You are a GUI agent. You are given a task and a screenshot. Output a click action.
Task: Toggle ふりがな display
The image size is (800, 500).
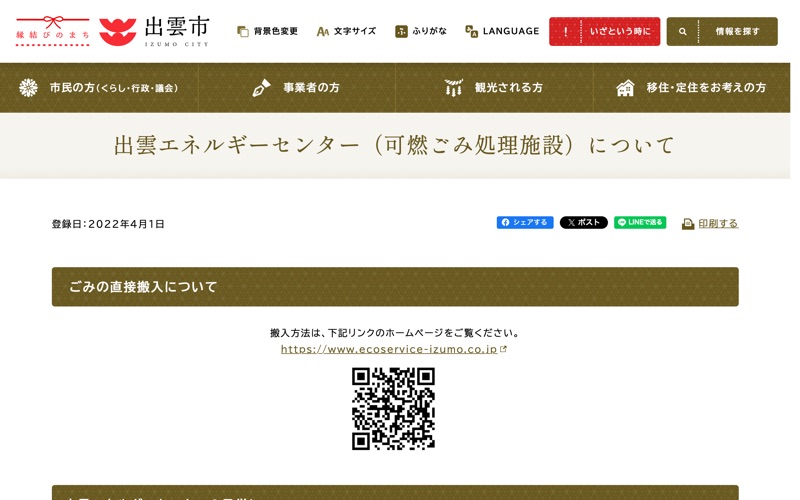(x=429, y=31)
